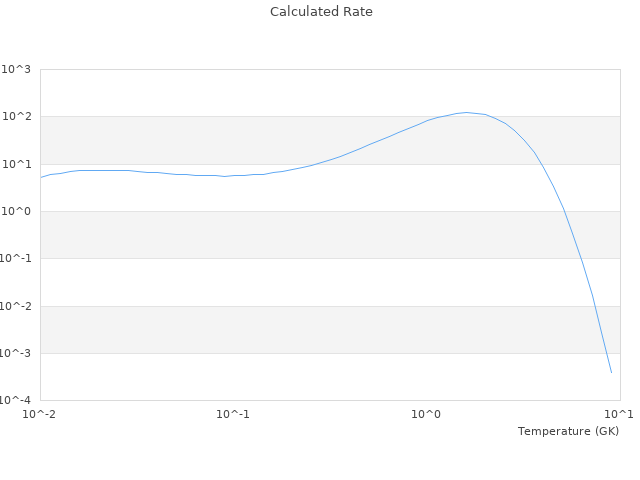Screen dimensions: 640x480
Task: Click the curve where it crosses the 10^-2 gridline
Action: click(594, 306)
